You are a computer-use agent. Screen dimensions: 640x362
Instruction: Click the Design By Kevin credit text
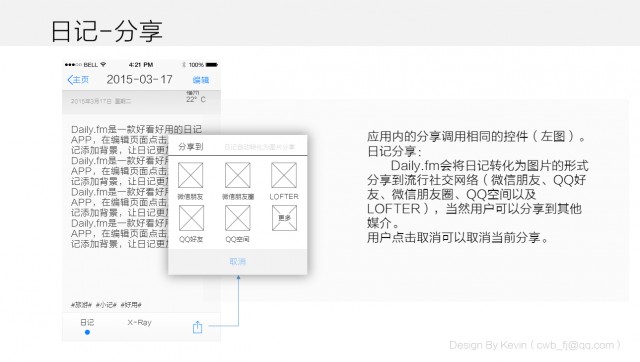point(535,345)
